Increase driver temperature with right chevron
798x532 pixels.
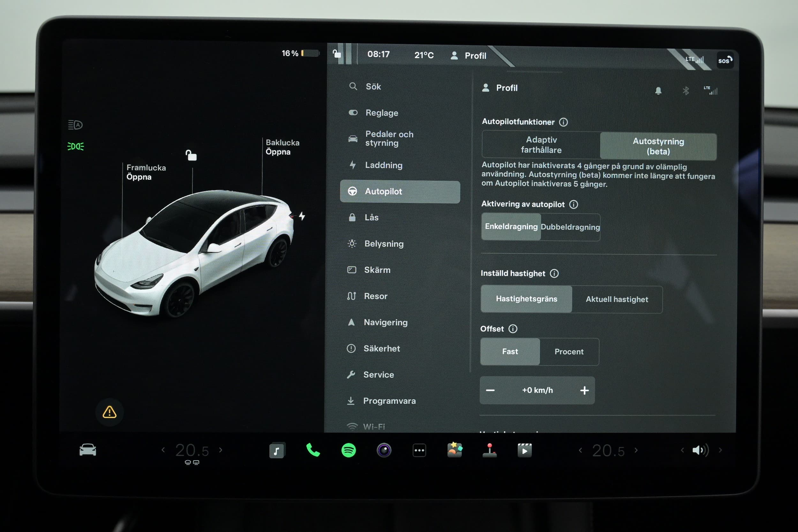221,450
